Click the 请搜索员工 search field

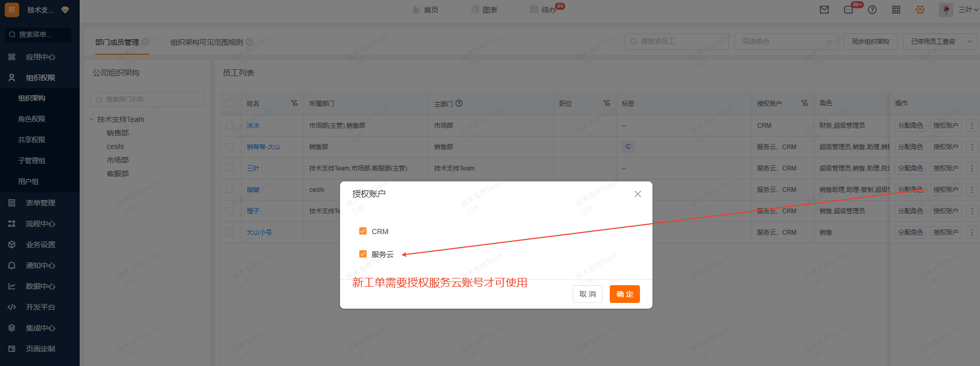(677, 42)
